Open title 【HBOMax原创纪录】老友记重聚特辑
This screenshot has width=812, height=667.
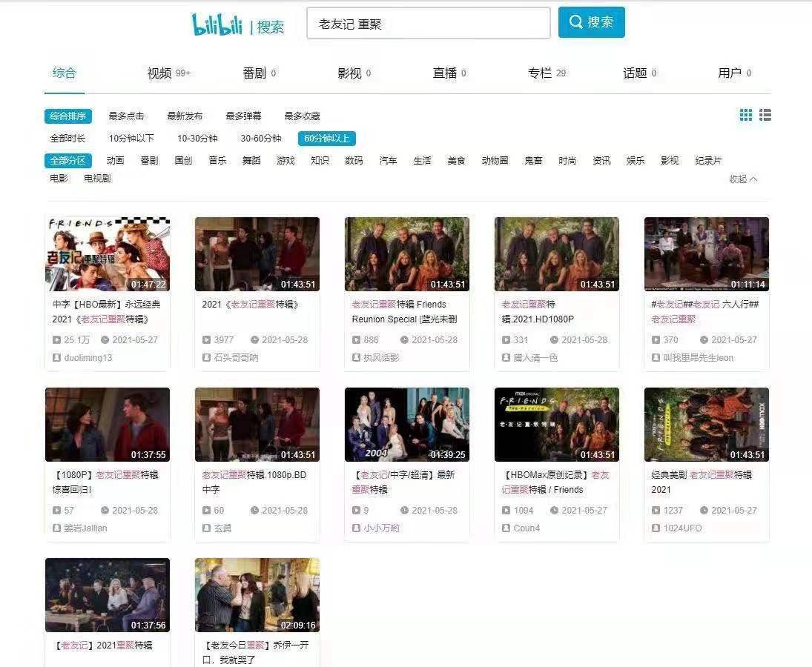[555, 482]
